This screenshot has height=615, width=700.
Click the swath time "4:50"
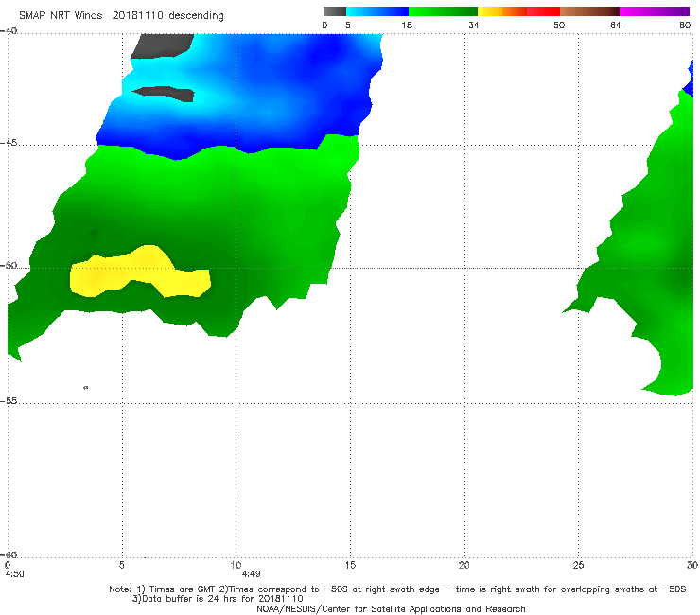[15, 574]
